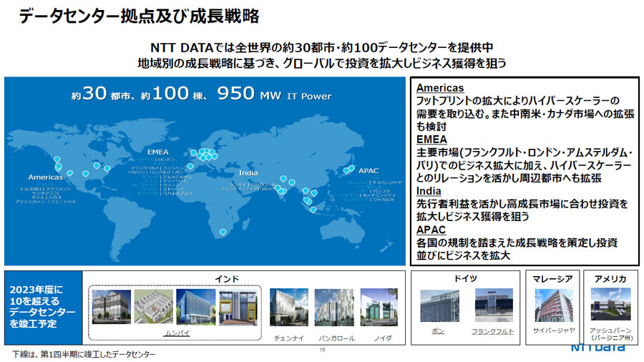Click the バンガロール photo caption
The height and width of the screenshot is (362, 644).
coord(336,338)
